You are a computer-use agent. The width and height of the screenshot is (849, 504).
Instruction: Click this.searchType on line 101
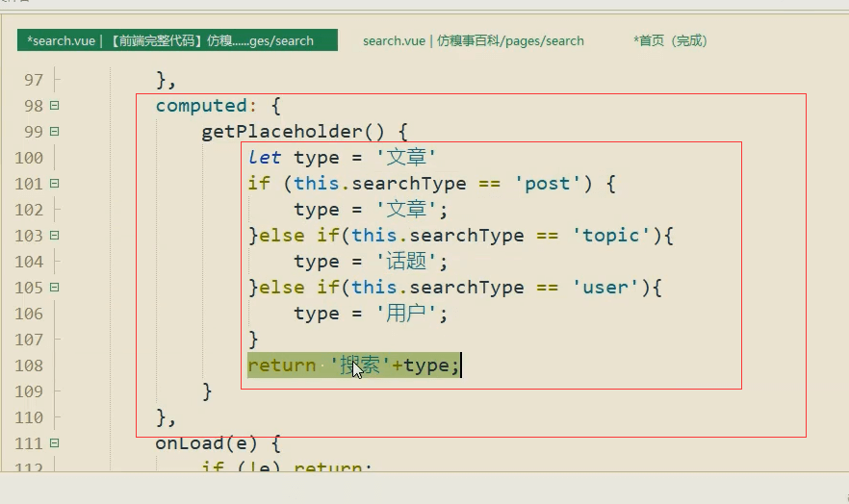[379, 184]
